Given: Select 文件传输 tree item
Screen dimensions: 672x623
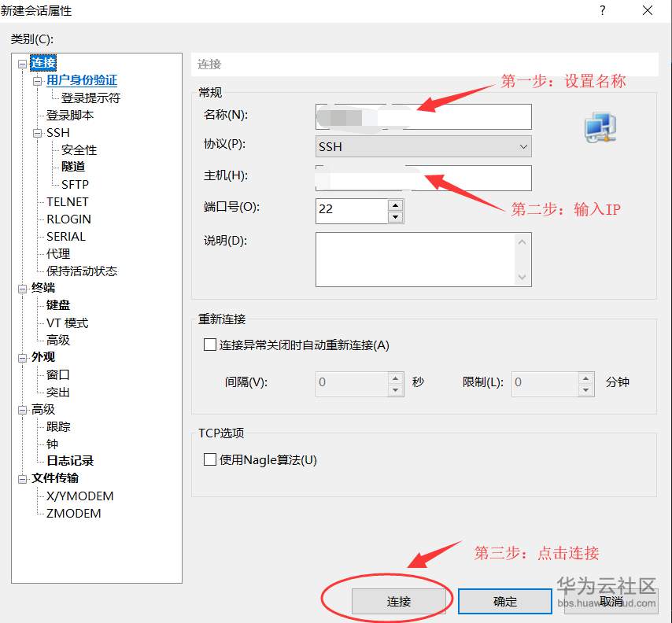Looking at the screenshot, I should point(55,478).
